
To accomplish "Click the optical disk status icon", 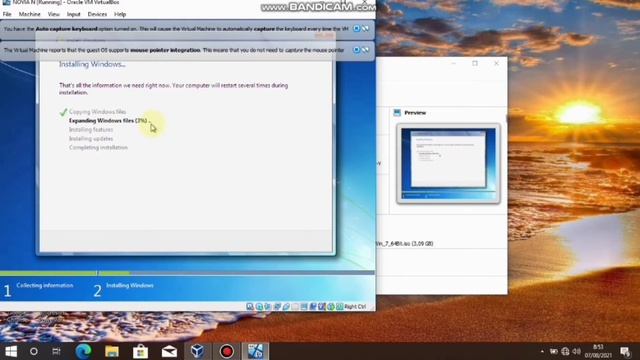I will 259,307.
